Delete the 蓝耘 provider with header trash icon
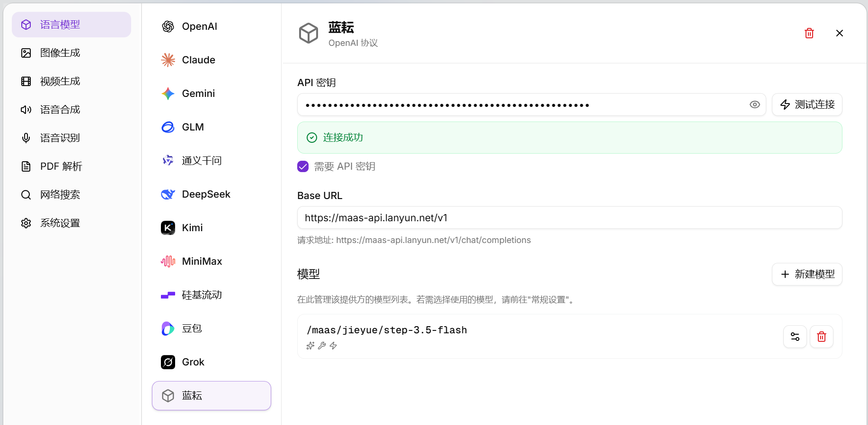 pyautogui.click(x=809, y=33)
